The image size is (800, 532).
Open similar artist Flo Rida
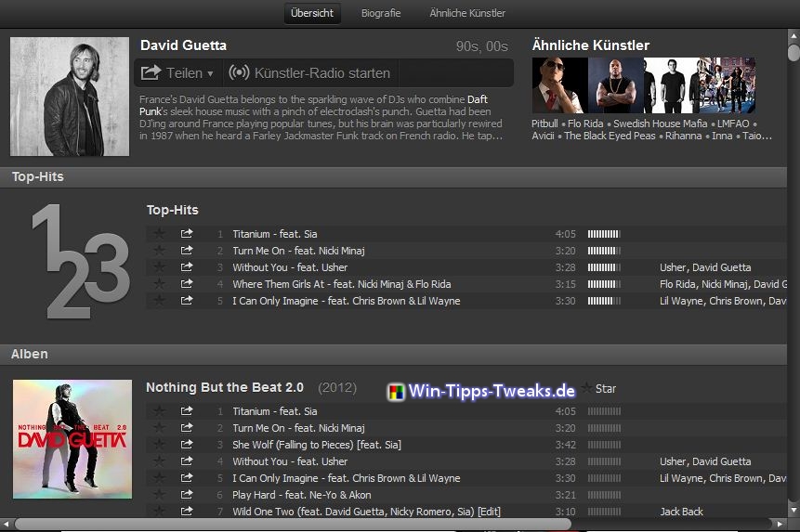tap(585, 123)
